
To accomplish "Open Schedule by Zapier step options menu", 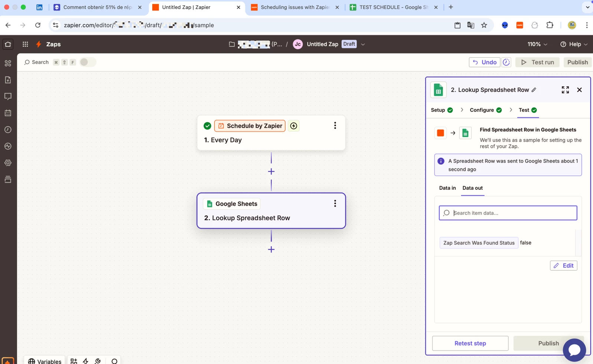I will click(x=335, y=126).
